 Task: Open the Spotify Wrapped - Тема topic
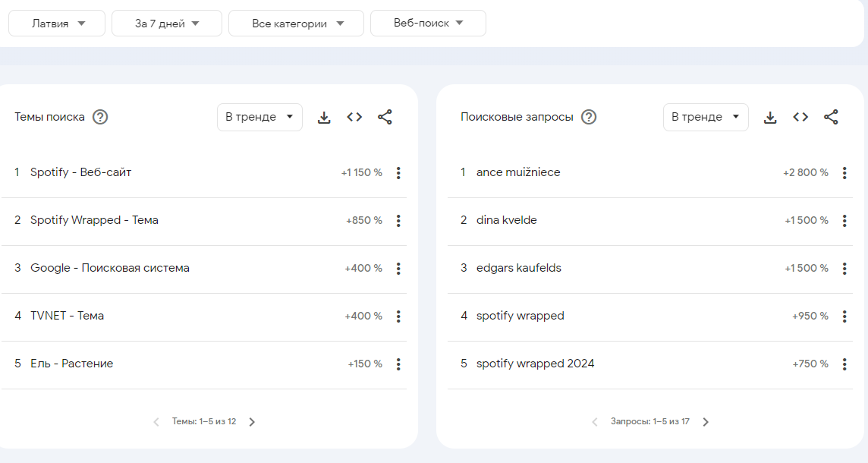94,220
